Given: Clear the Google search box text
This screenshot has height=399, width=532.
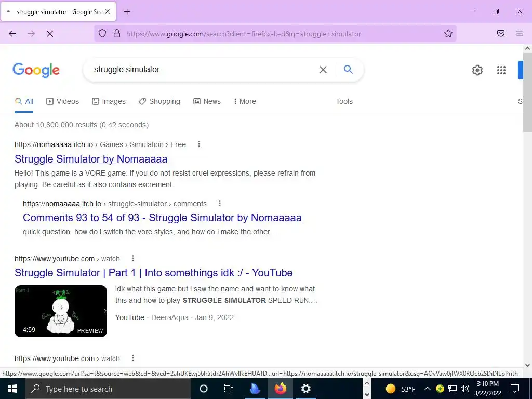Looking at the screenshot, I should point(323,70).
